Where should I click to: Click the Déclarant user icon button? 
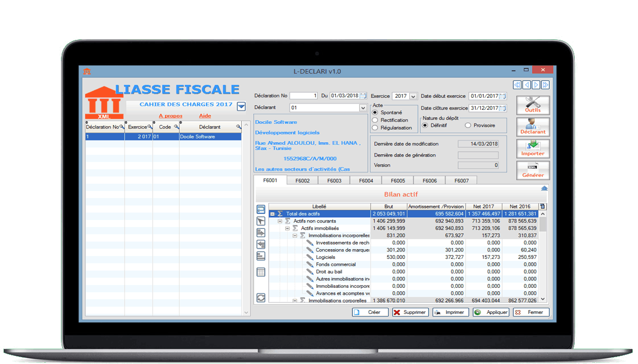[533, 127]
